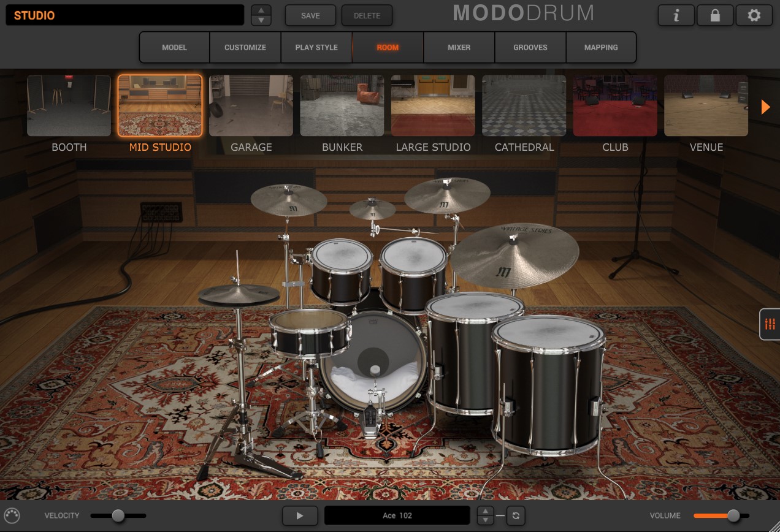Viewport: 780px width, 532px height.
Task: Click the MIDI connector icon
Action: [x=12, y=515]
